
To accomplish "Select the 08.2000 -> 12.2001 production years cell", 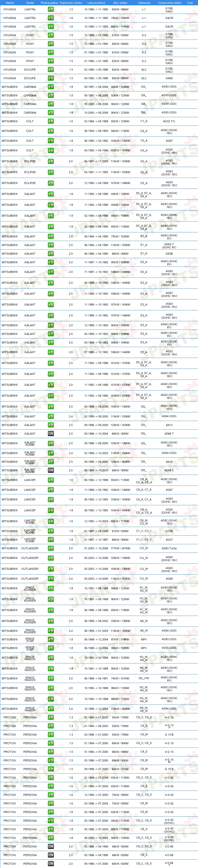I will [96, 838].
